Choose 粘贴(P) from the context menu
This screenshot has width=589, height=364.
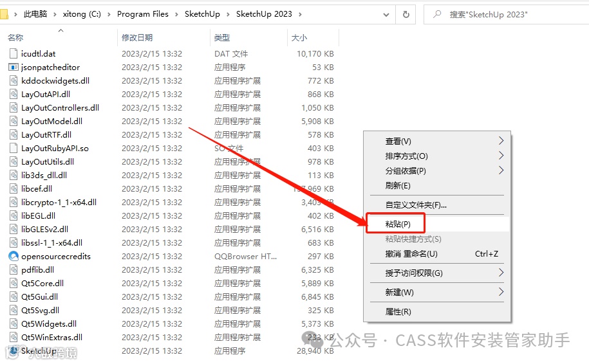(x=437, y=224)
